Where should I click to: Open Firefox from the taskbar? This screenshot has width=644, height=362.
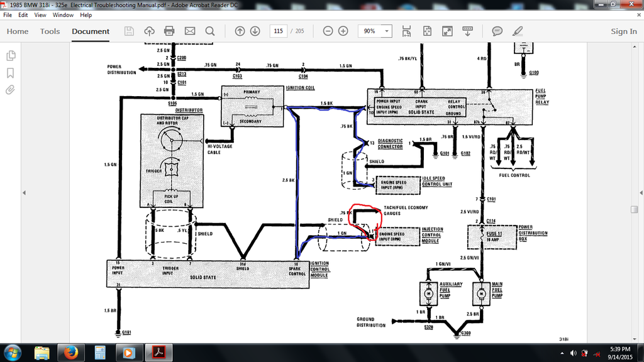click(70, 353)
